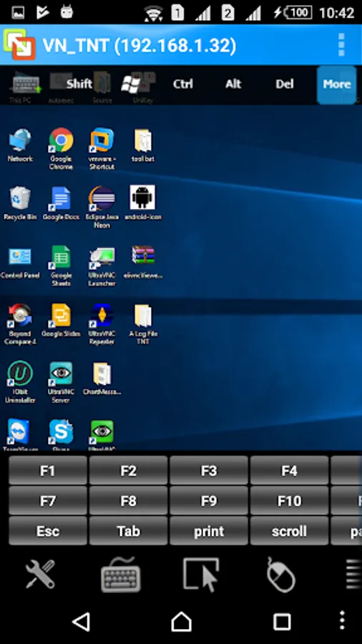Open the Control Panel icon
The image size is (362, 644).
(20, 262)
